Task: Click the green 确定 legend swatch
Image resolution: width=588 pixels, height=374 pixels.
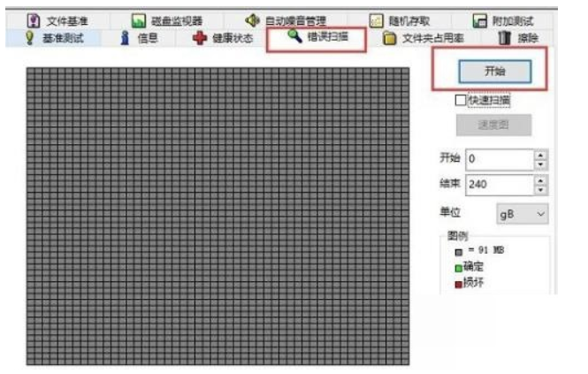Action: [458, 268]
